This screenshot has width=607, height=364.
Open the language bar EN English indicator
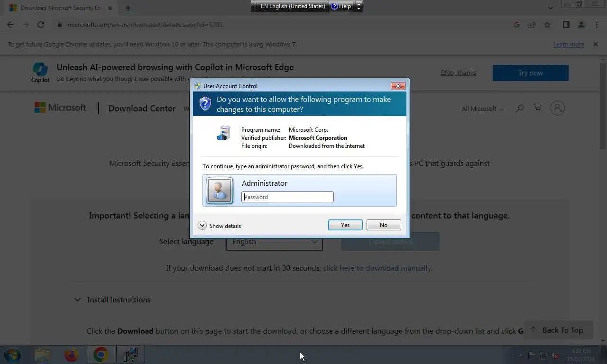point(293,6)
